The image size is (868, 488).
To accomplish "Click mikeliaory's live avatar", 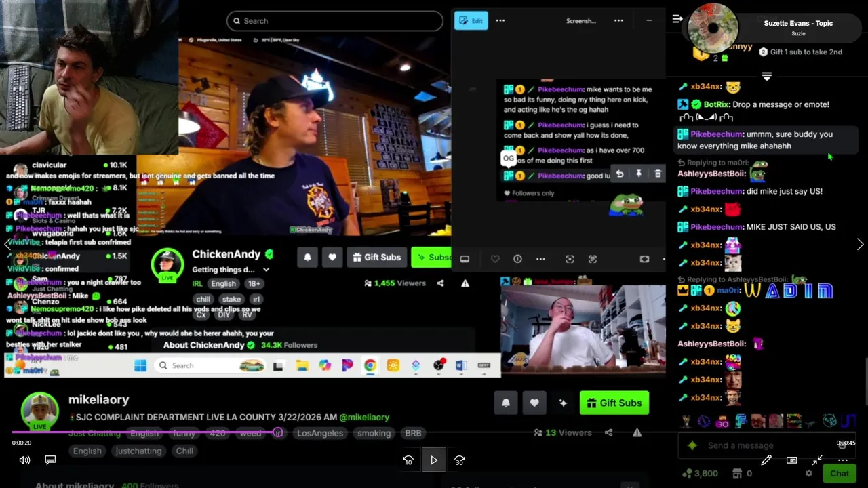I will tap(39, 411).
